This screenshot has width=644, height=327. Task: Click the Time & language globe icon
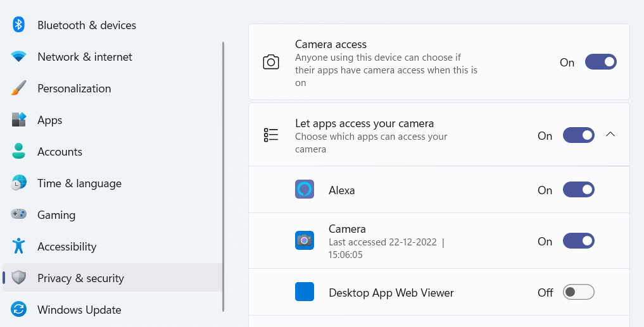click(x=18, y=183)
